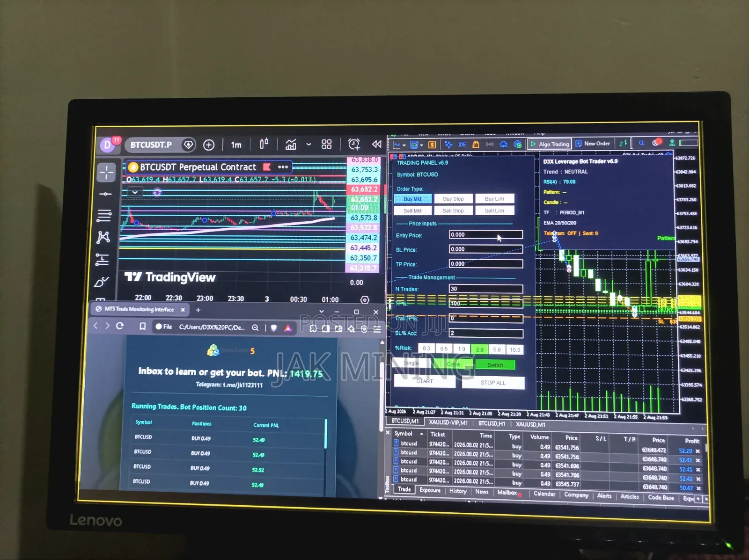Image resolution: width=749 pixels, height=560 pixels.
Task: Open the Fibonacci retracement tools
Action: click(x=104, y=215)
